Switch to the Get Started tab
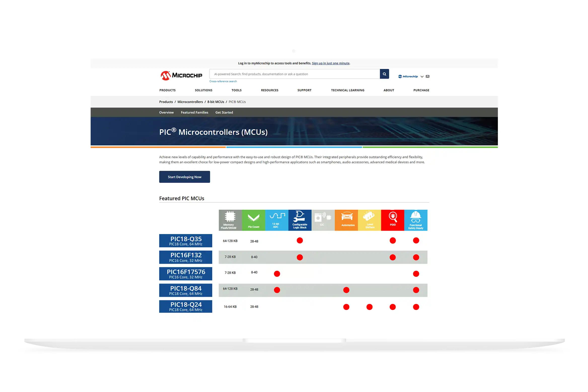Screen dimensions: 588x392 [224, 112]
